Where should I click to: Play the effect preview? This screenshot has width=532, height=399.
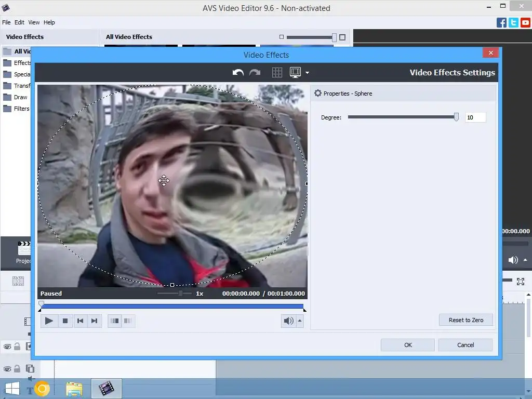(x=48, y=321)
